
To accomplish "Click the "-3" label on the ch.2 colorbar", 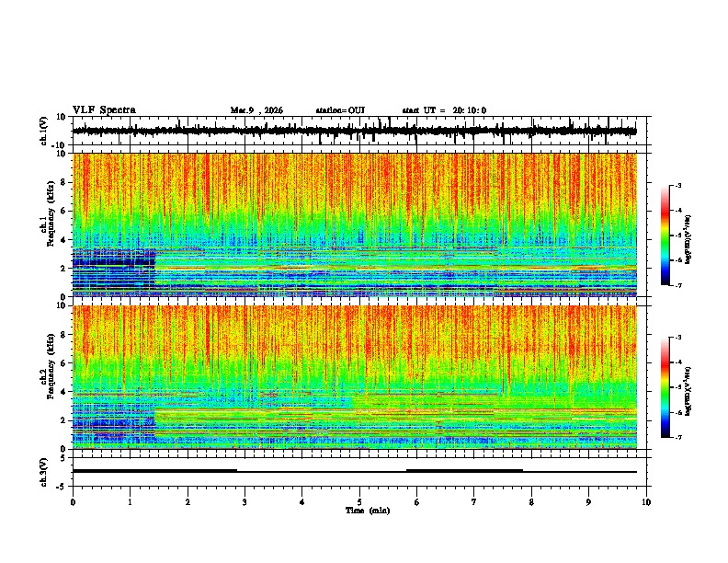I will coord(677,338).
